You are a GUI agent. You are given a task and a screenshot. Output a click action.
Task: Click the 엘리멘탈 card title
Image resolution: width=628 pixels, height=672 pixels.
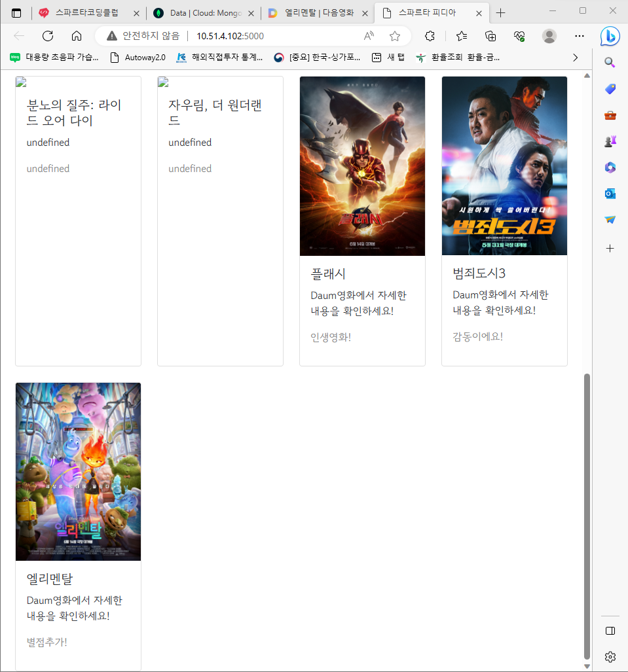click(50, 579)
